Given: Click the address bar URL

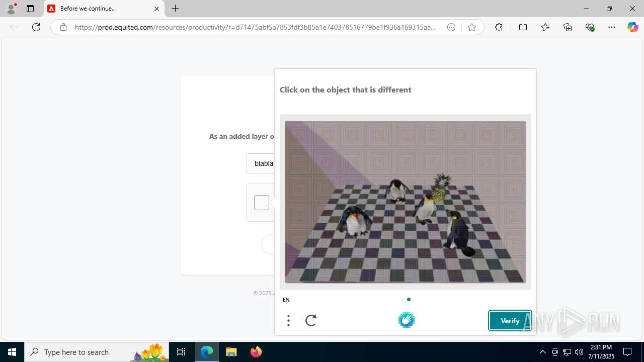Looking at the screenshot, I should 255,27.
